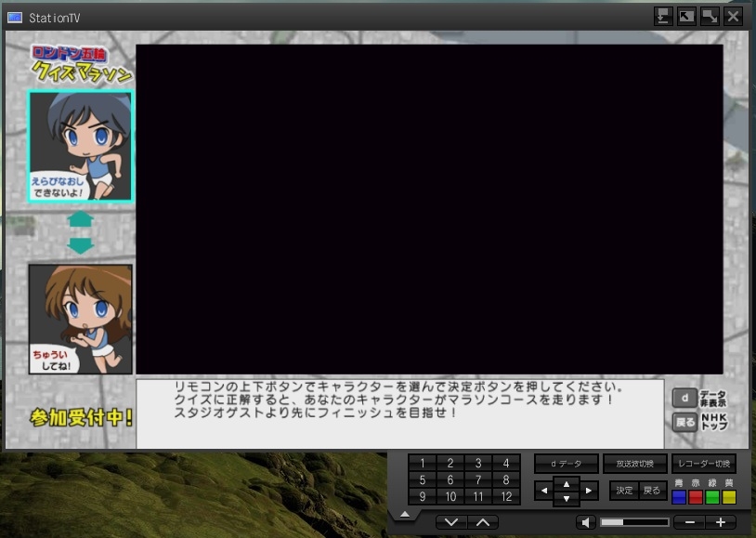Select channel 8 on the number pad

pos(506,479)
